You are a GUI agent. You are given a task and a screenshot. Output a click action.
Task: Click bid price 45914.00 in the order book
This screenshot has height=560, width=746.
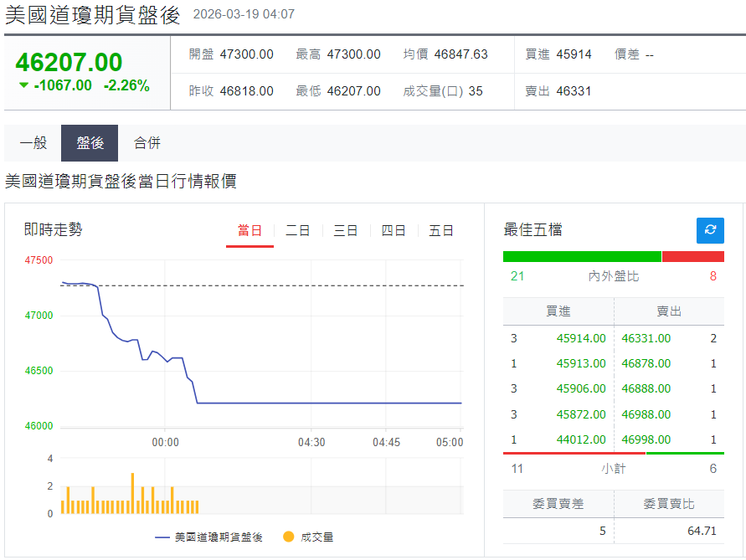pos(580,338)
